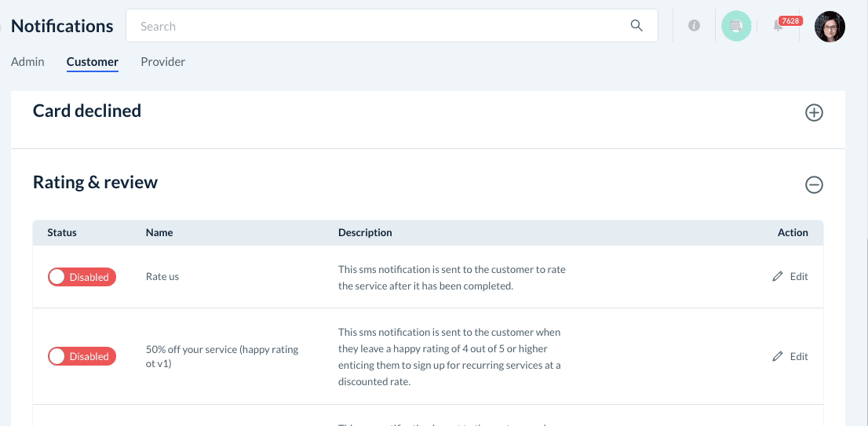Switch to the Admin tab
Screen dimensions: 868x426
(x=27, y=61)
